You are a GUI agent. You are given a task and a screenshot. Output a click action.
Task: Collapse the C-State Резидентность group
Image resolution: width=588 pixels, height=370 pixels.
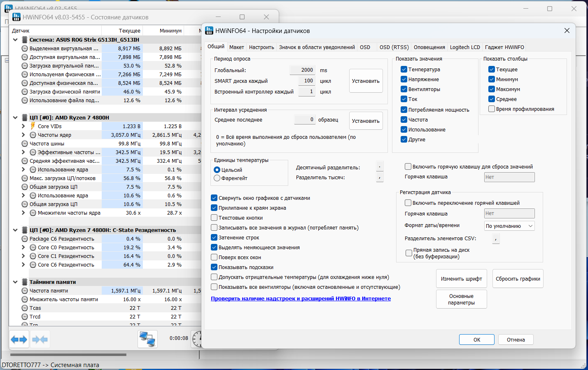[x=15, y=230]
